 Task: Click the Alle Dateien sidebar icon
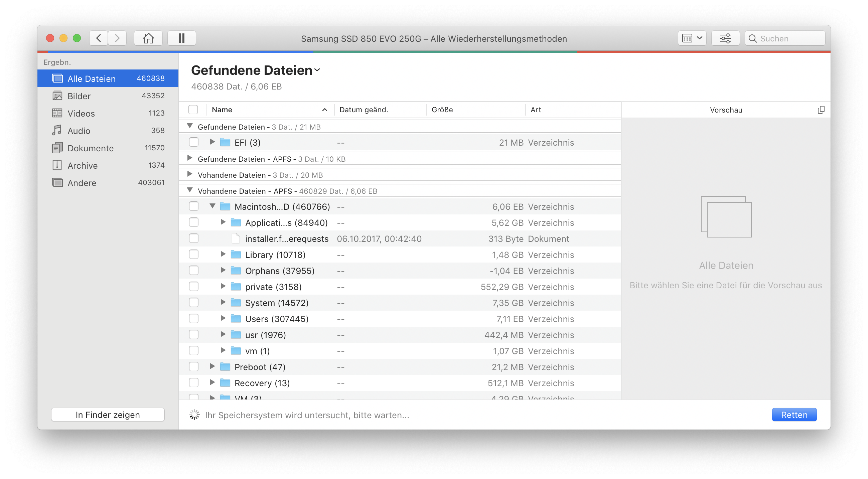[57, 78]
